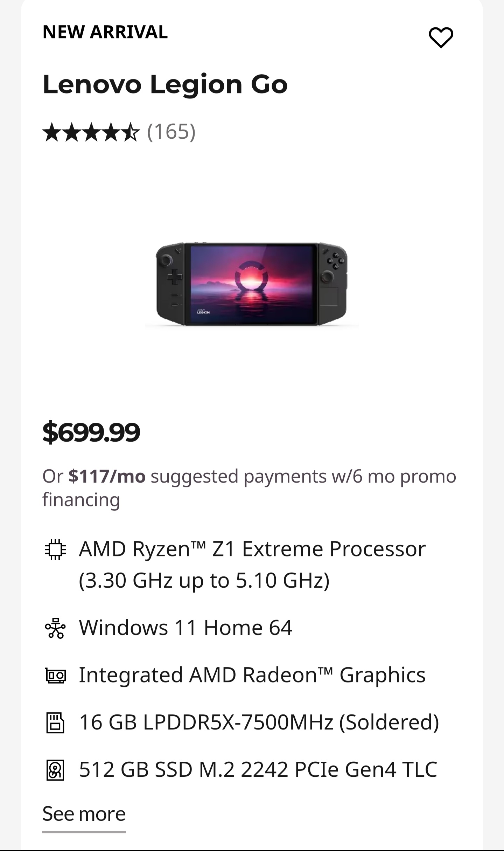
Task: Open the $117/mo financing details
Action: (107, 477)
